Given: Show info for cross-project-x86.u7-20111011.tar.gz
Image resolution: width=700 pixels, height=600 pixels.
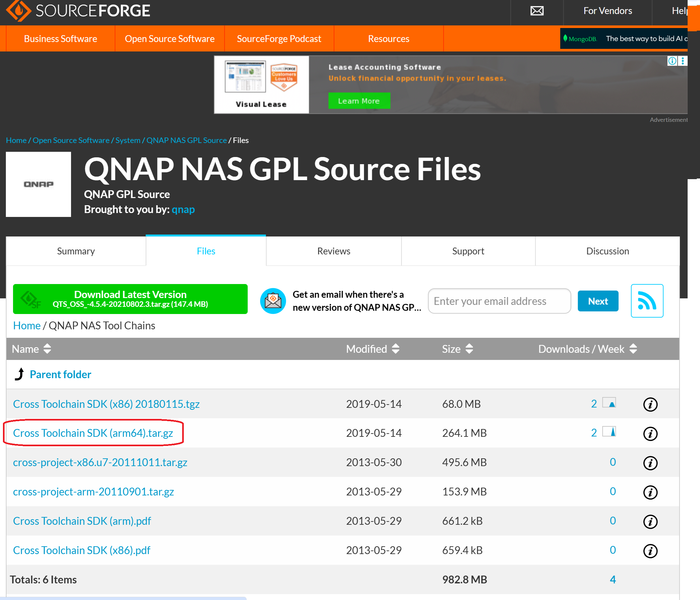Looking at the screenshot, I should [650, 463].
